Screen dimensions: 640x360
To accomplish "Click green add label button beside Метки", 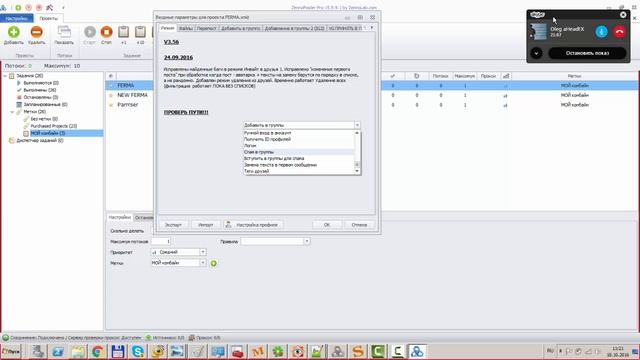I will point(213,263).
